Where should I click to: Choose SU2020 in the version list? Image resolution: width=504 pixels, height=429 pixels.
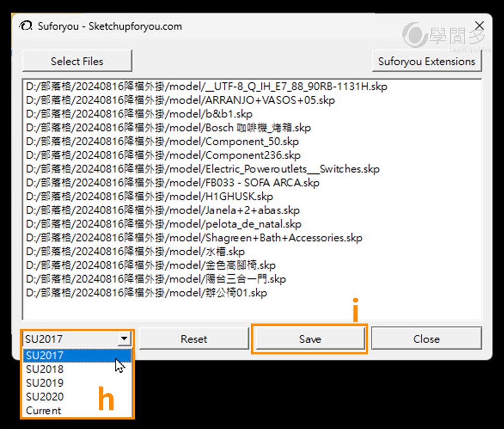(x=77, y=397)
